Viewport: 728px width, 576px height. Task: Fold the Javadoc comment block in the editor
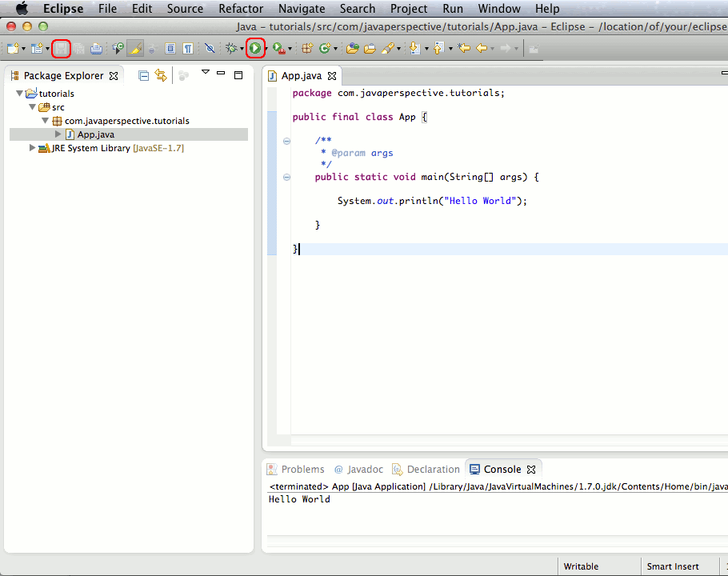point(286,141)
